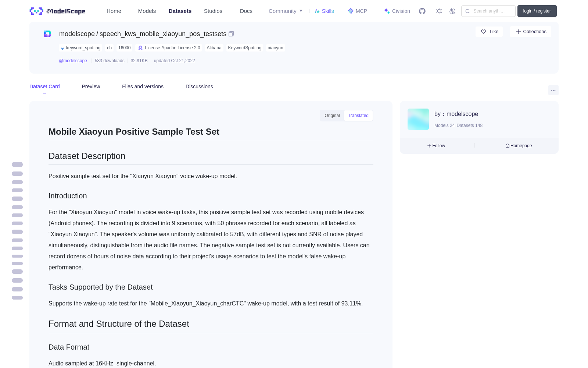The image size is (588, 368).
Task: Switch to Original text view
Action: [332, 116]
